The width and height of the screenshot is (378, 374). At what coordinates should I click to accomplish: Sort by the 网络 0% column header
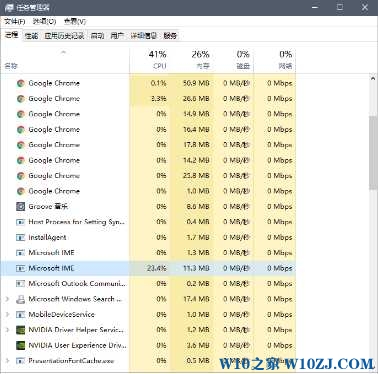(275, 61)
